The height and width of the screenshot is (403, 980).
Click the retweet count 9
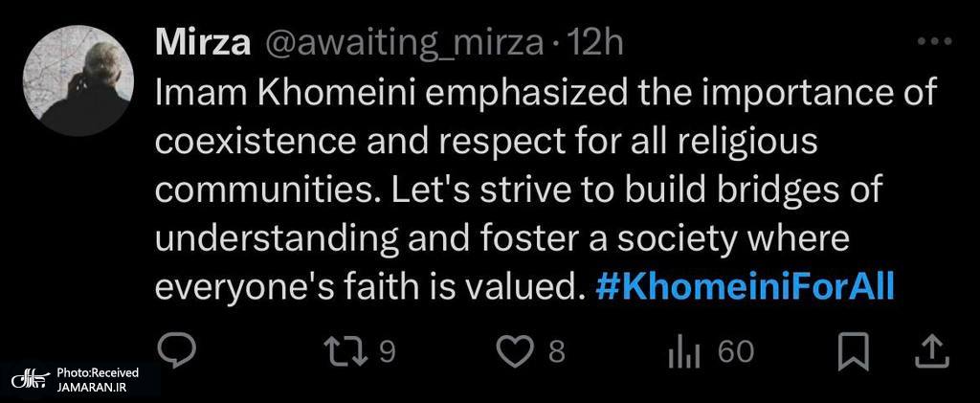[388, 352]
